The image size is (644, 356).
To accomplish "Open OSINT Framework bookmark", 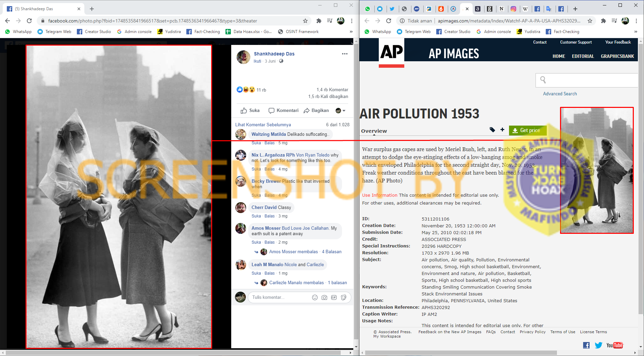I will [298, 32].
